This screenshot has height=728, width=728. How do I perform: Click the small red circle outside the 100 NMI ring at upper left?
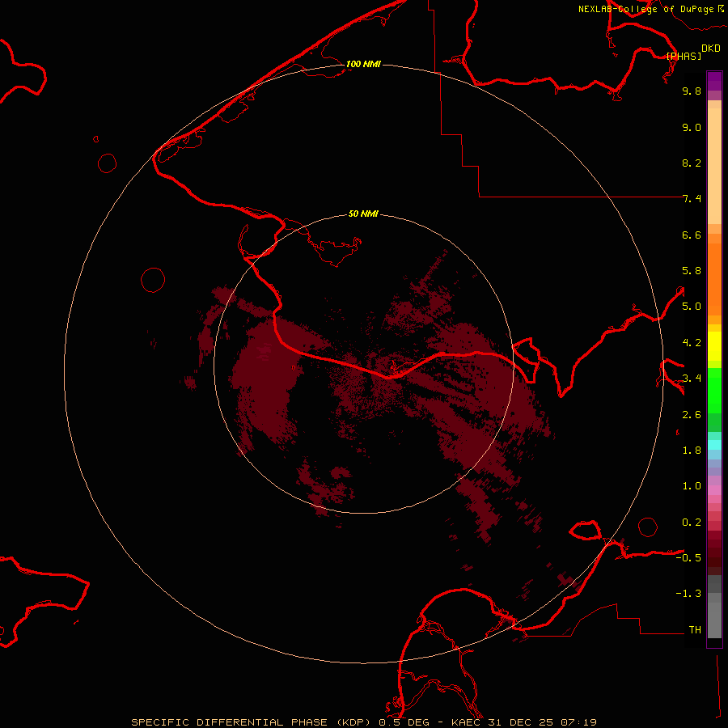[108, 163]
